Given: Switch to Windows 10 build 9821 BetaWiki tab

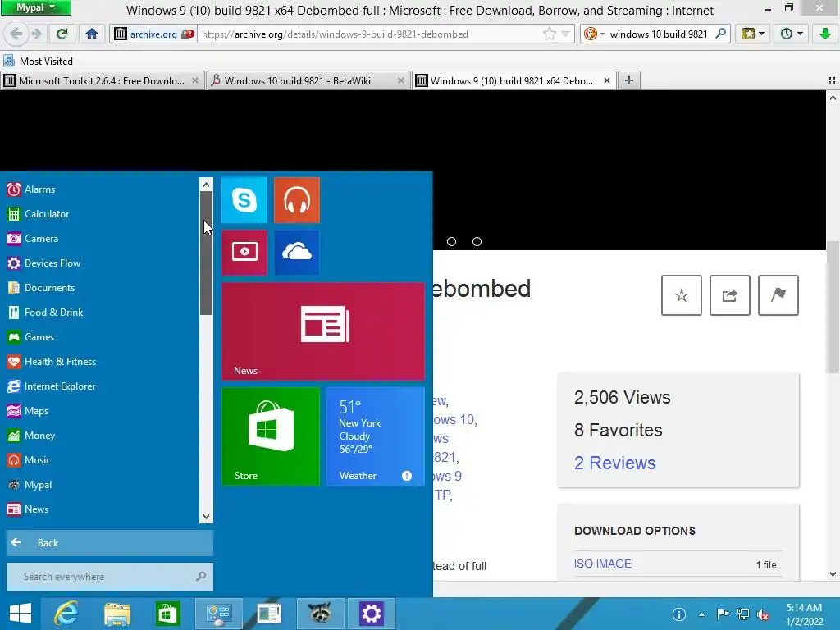Looking at the screenshot, I should coord(297,81).
